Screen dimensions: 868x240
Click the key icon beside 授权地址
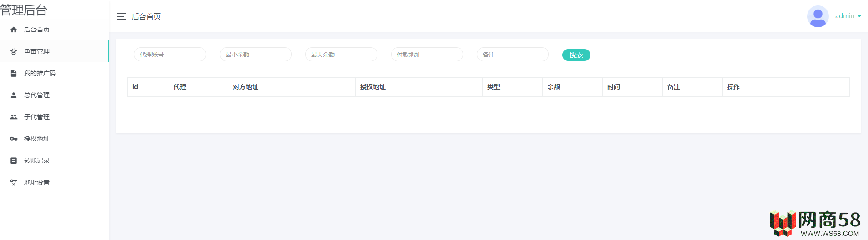(14, 139)
